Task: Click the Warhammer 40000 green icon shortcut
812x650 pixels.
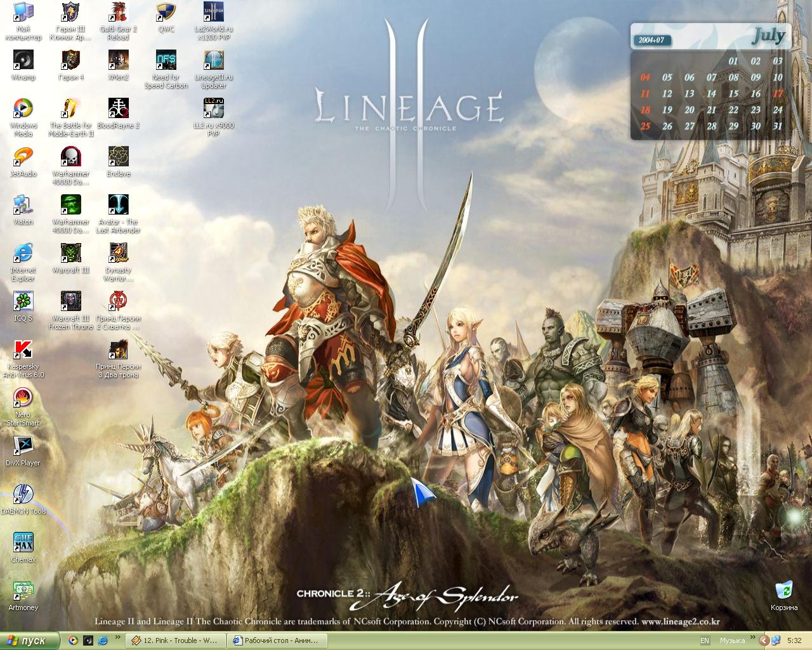Action: (70, 214)
